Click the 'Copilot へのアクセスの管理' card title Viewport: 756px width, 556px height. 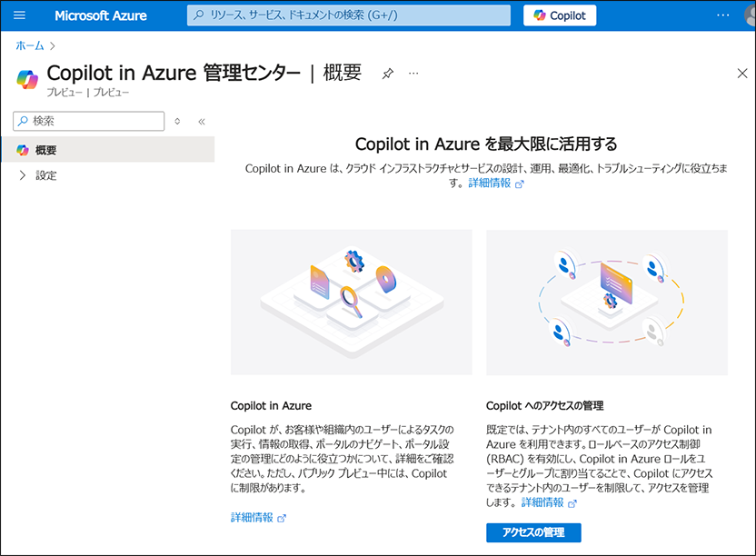(545, 406)
